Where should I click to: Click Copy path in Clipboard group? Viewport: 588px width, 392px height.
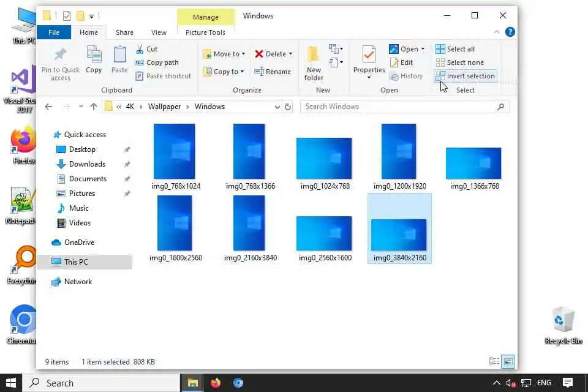click(157, 62)
